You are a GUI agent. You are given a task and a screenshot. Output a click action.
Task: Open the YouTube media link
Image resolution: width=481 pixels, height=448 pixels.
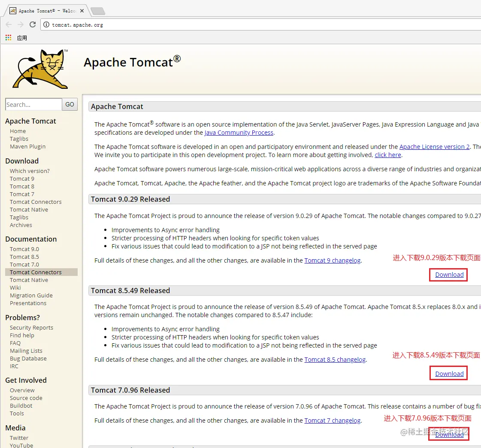[x=21, y=445]
